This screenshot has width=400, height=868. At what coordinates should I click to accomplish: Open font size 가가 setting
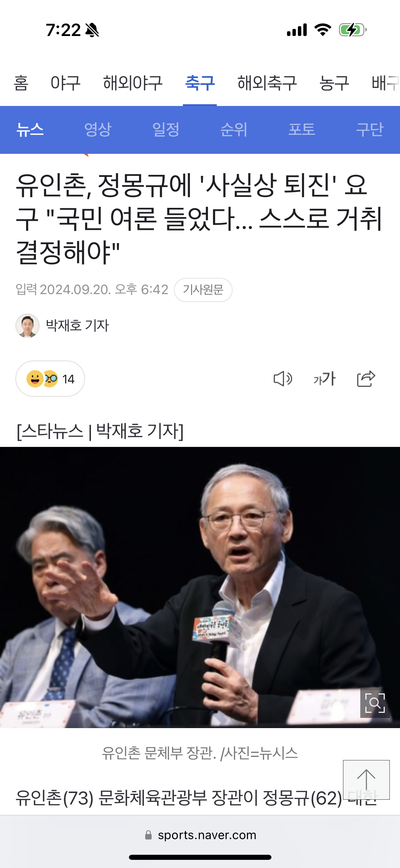[x=324, y=379]
